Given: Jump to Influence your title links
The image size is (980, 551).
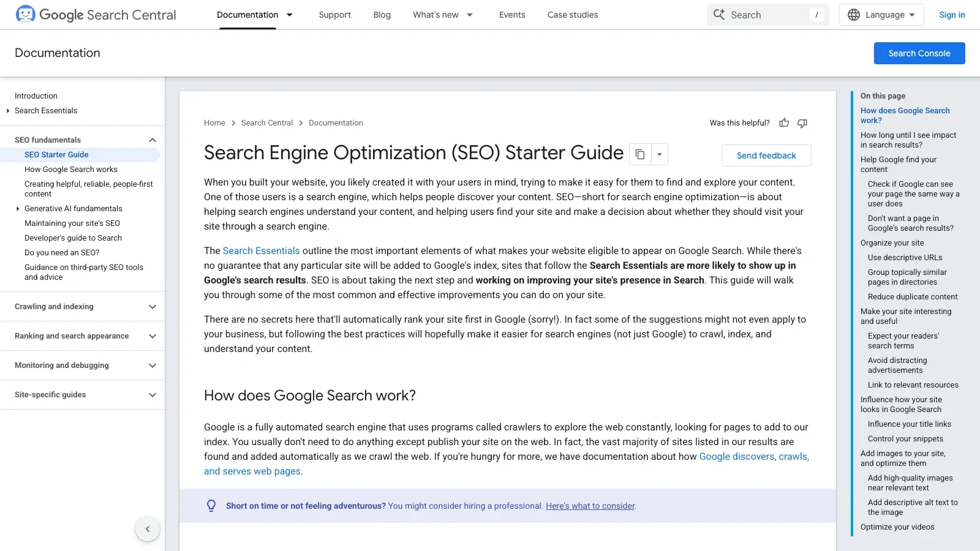Looking at the screenshot, I should (910, 424).
